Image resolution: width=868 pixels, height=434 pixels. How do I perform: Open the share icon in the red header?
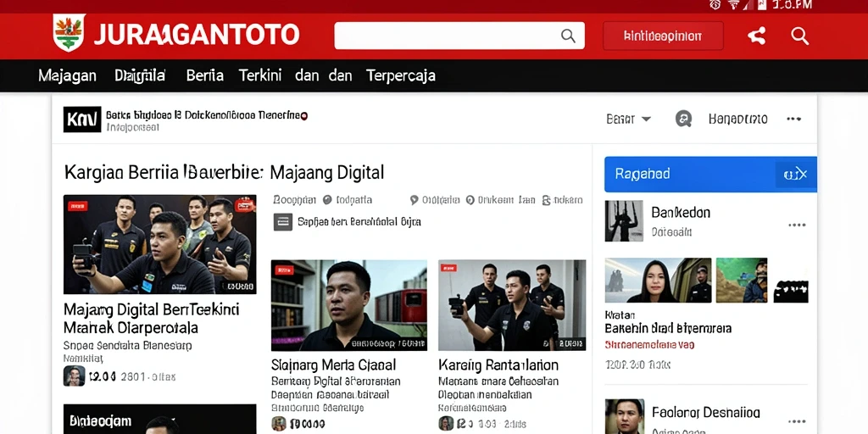click(x=756, y=36)
